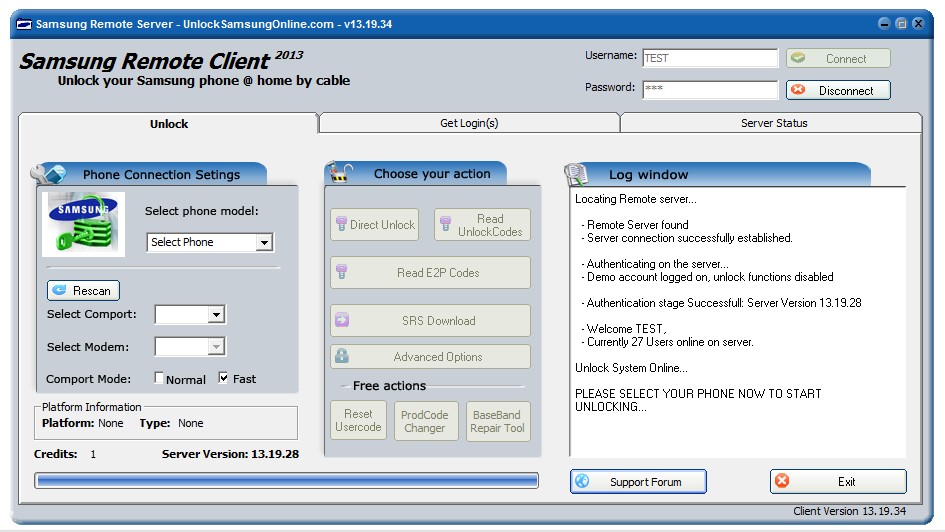Viewport: 945px width, 532px height.
Task: Click the key icon on Read E2P Codes
Action: click(341, 272)
